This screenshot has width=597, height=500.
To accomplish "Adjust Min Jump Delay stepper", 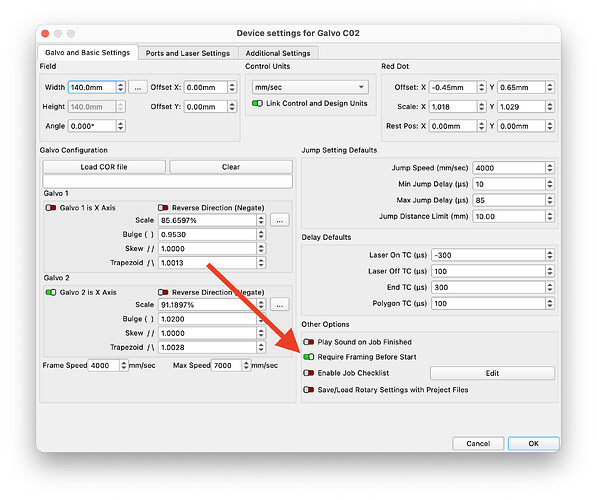I will tap(550, 184).
